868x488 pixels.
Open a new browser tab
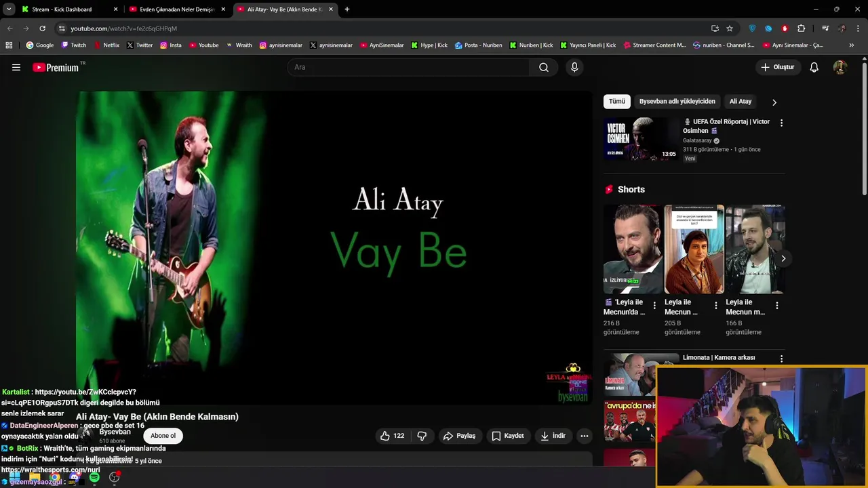(347, 9)
